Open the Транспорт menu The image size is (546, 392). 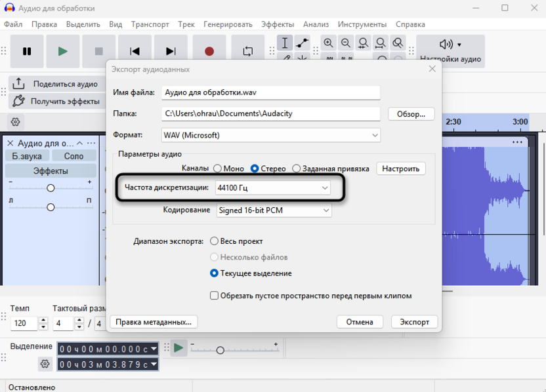point(150,24)
